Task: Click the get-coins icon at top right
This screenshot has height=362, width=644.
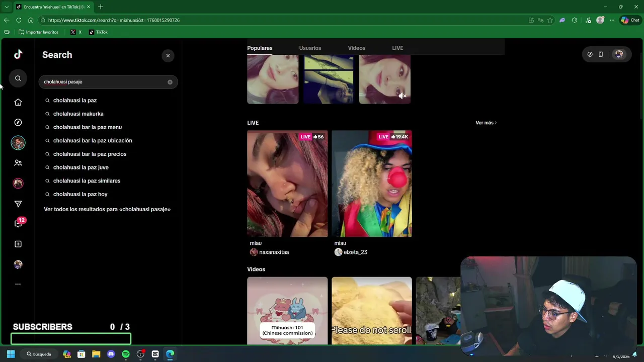Action: tap(590, 54)
